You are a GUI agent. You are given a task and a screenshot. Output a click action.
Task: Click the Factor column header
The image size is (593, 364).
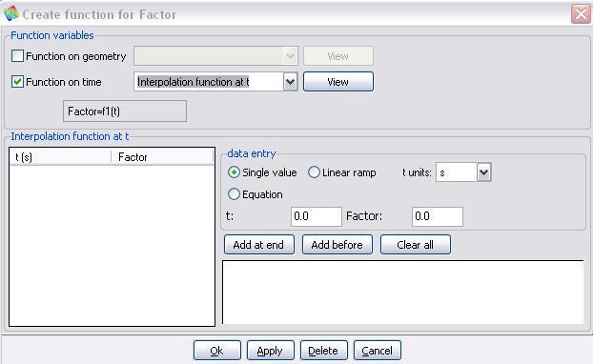pos(162,157)
